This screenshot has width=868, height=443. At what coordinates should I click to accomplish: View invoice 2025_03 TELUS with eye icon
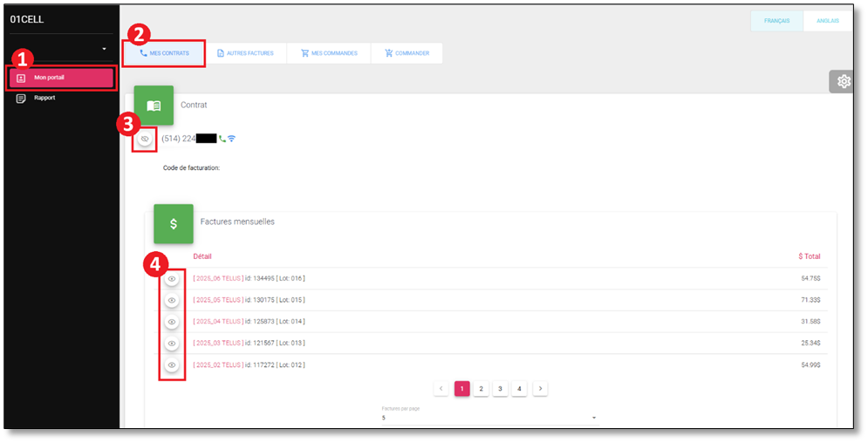point(172,344)
